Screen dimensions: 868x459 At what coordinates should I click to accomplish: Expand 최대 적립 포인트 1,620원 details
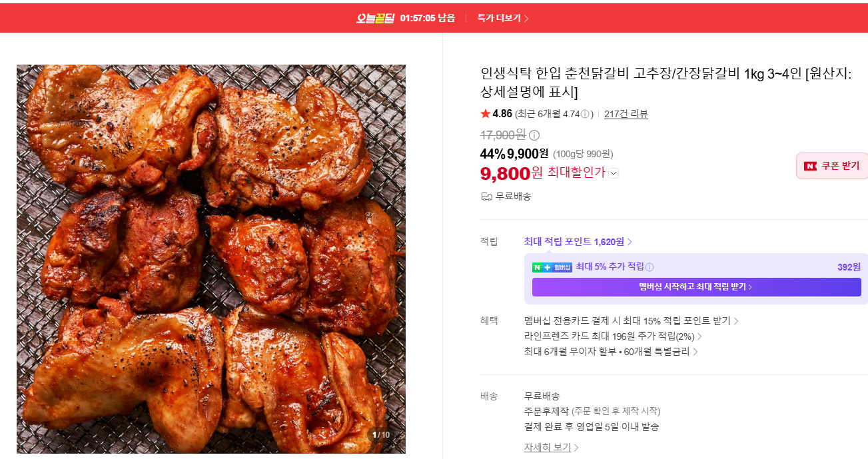578,242
